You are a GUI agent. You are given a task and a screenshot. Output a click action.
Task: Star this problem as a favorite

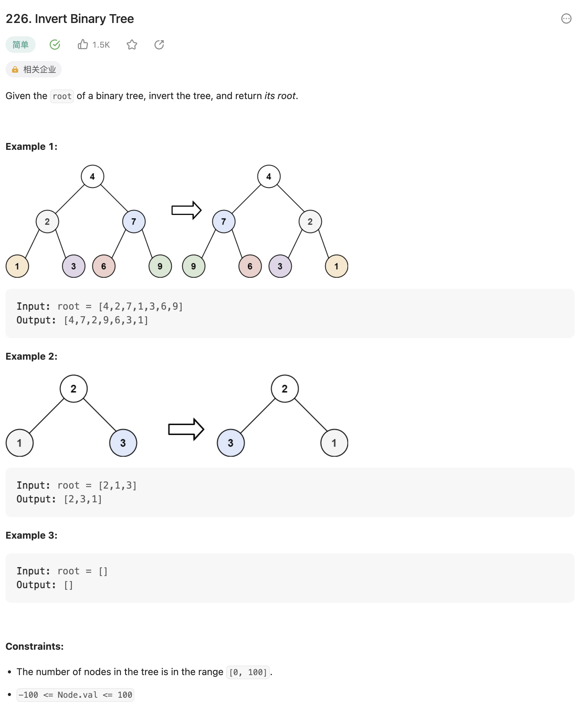[x=132, y=45]
